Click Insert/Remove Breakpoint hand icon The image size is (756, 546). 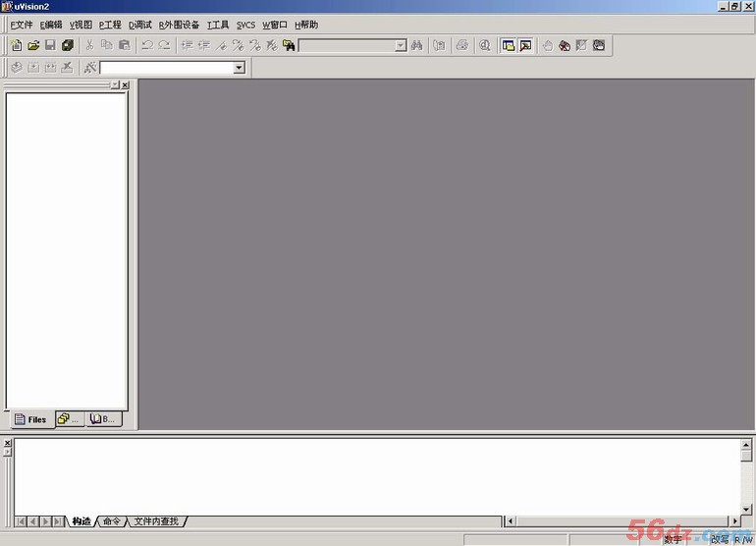click(548, 45)
